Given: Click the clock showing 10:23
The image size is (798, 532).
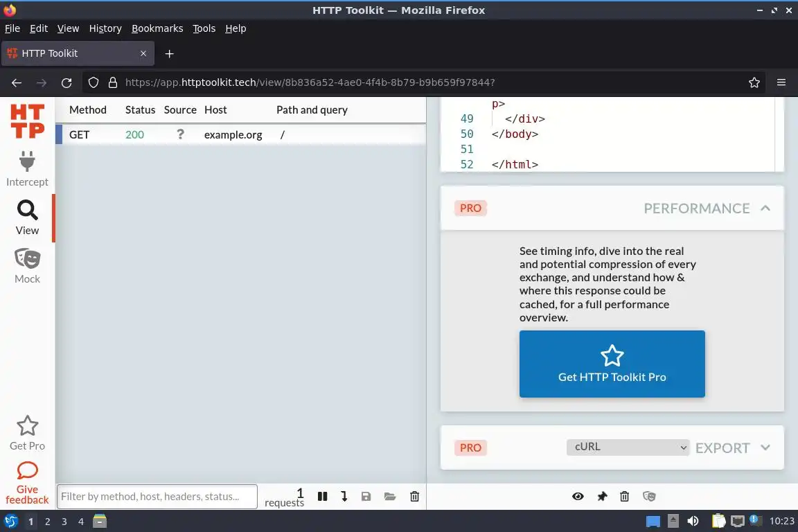Looking at the screenshot, I should [781, 521].
